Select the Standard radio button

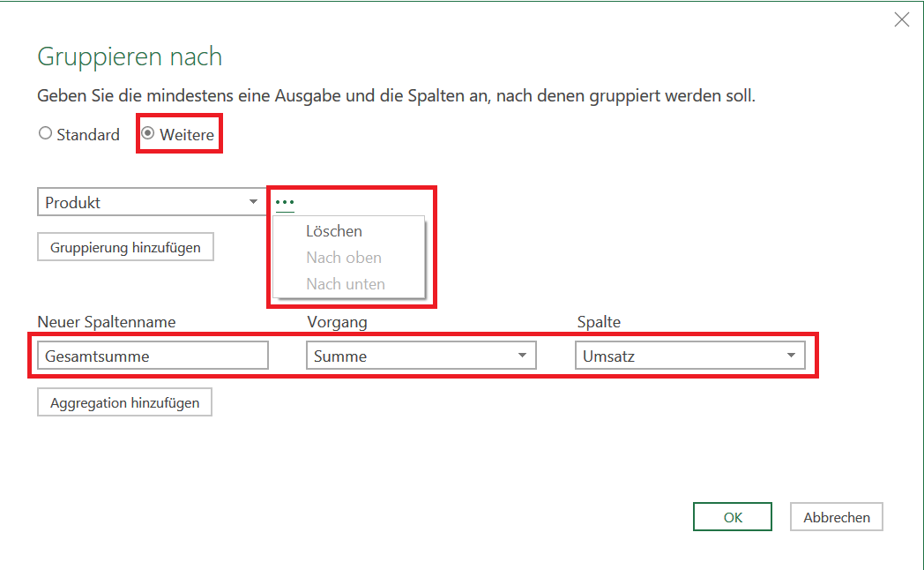46,135
